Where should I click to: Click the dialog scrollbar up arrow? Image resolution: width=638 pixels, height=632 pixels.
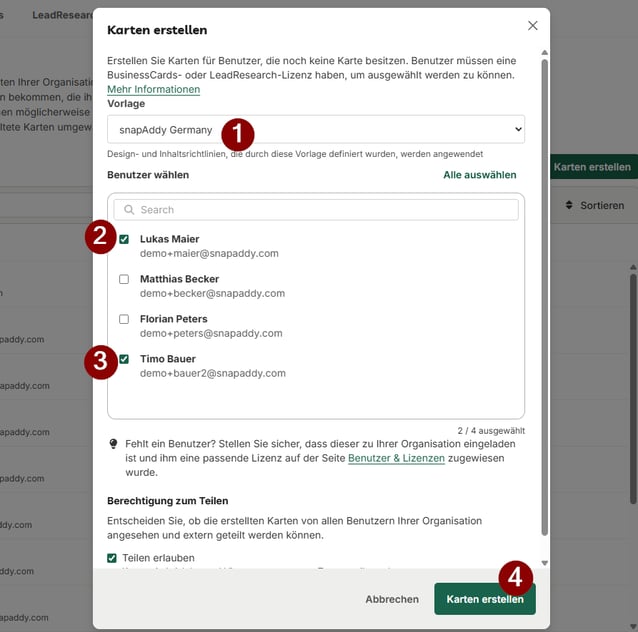click(544, 52)
